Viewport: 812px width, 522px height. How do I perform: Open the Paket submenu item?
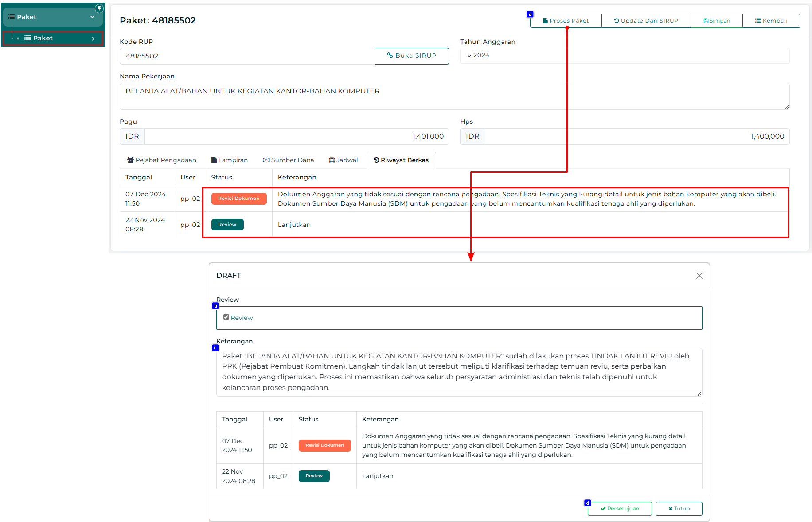(x=52, y=38)
